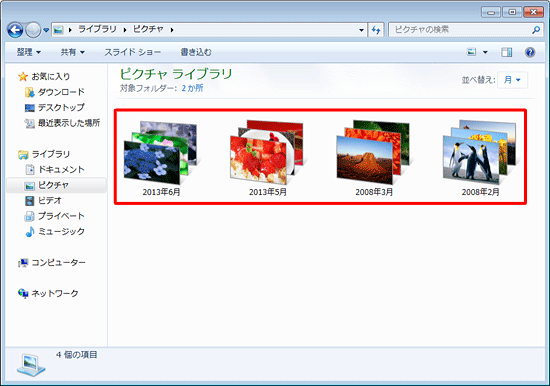Open the recent pages dropdown arrow

click(46, 30)
